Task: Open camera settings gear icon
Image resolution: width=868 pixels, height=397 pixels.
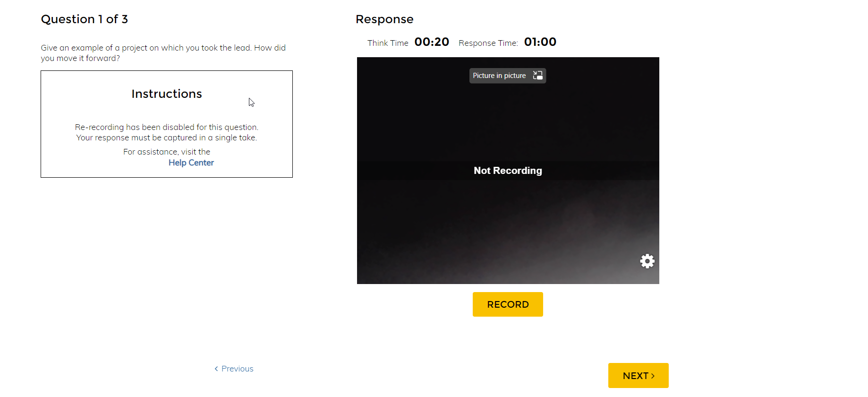Action: [x=647, y=261]
